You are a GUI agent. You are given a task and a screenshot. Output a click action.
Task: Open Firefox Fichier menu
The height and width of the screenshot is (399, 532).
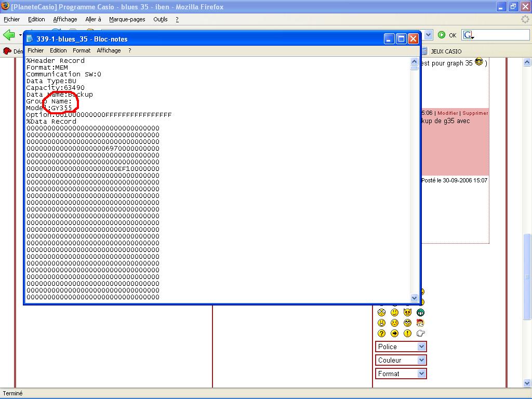coord(11,19)
